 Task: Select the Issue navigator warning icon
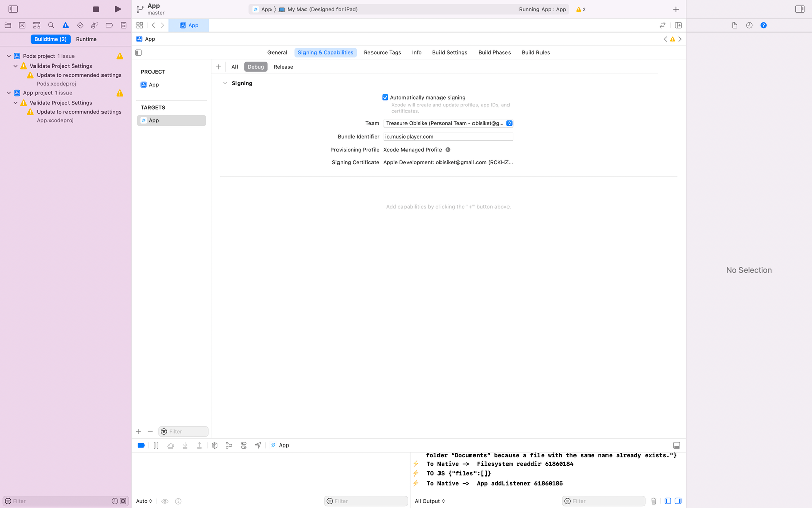tap(65, 25)
